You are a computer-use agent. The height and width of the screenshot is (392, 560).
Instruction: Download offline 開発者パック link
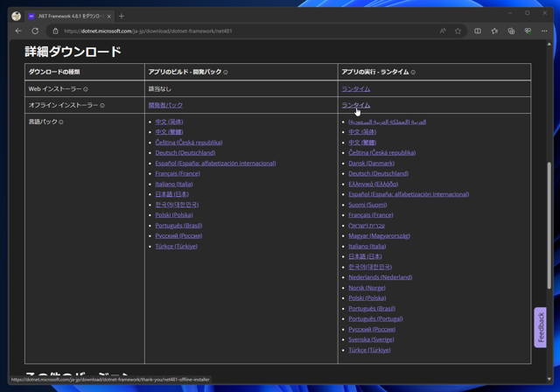[165, 105]
